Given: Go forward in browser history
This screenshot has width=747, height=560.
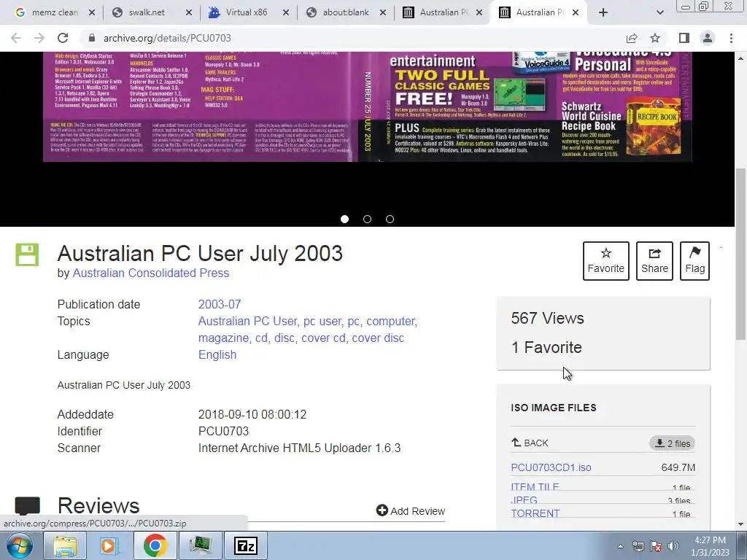Looking at the screenshot, I should coord(39,38).
